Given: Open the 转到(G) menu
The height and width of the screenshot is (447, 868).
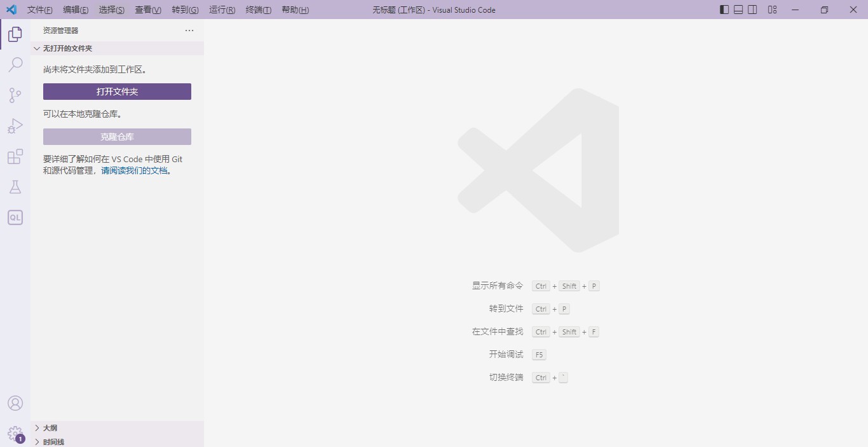Looking at the screenshot, I should 185,10.
